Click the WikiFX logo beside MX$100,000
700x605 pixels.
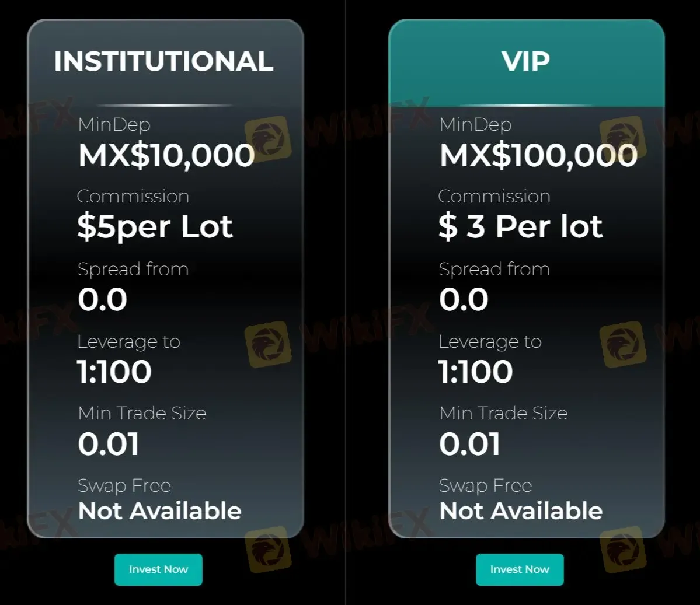point(623,139)
